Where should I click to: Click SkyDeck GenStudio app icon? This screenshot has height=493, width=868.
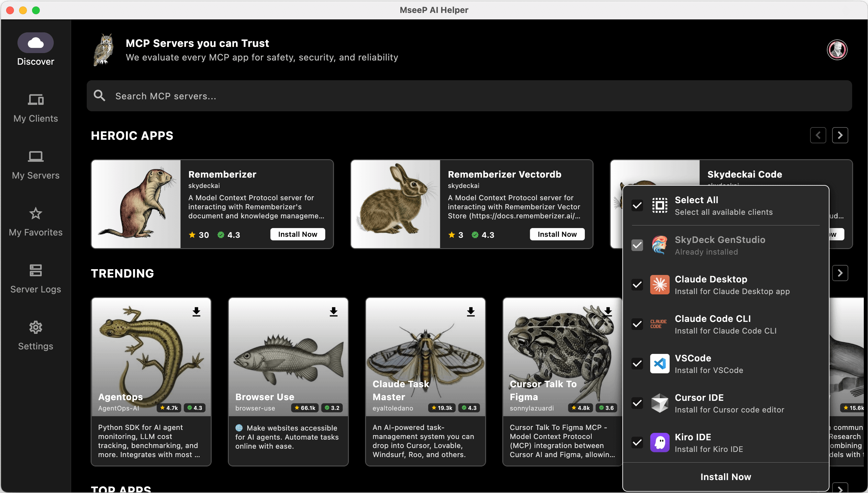tap(660, 245)
